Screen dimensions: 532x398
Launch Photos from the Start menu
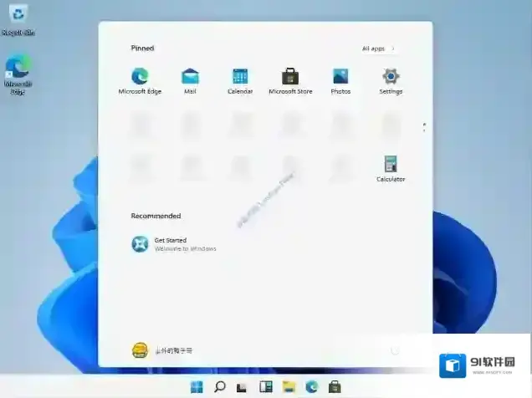coord(340,77)
